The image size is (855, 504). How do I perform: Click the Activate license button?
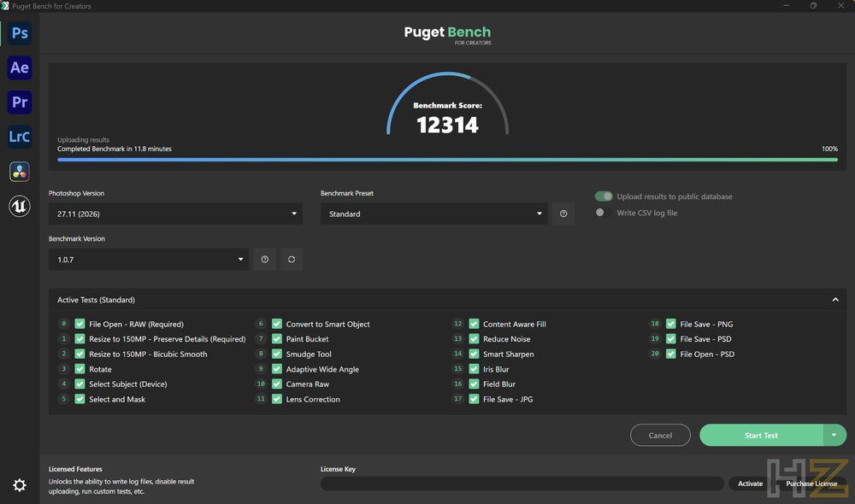(751, 483)
